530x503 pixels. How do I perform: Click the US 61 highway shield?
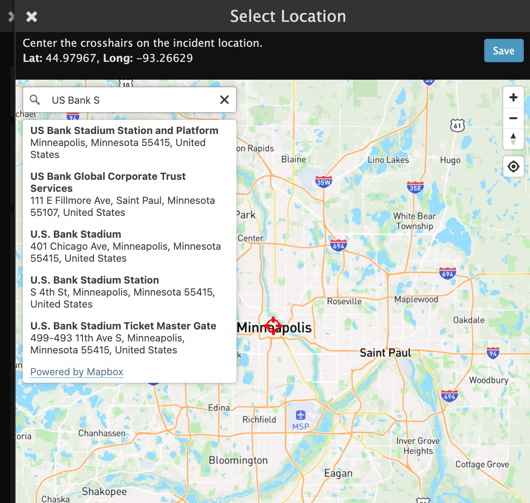point(457,126)
